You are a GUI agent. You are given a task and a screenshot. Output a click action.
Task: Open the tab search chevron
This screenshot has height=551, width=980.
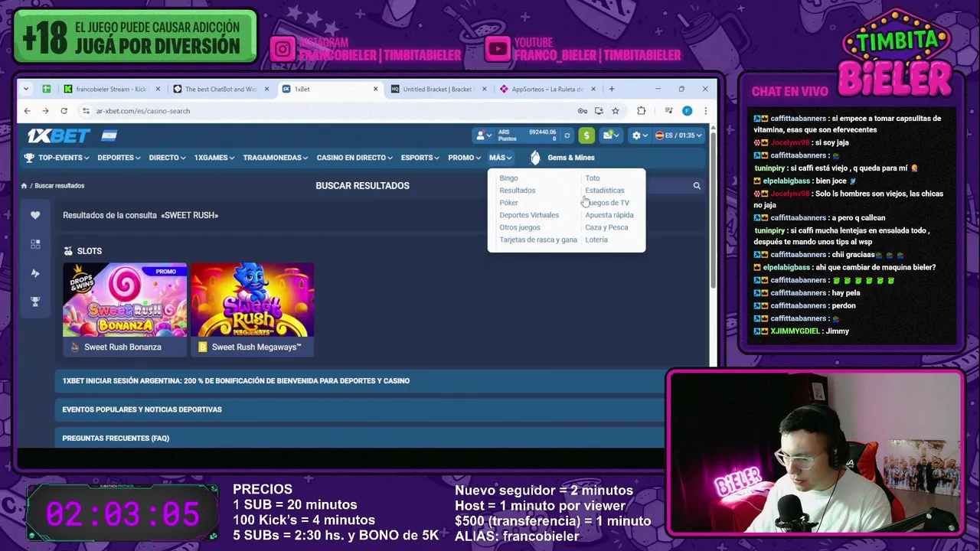[x=26, y=90]
